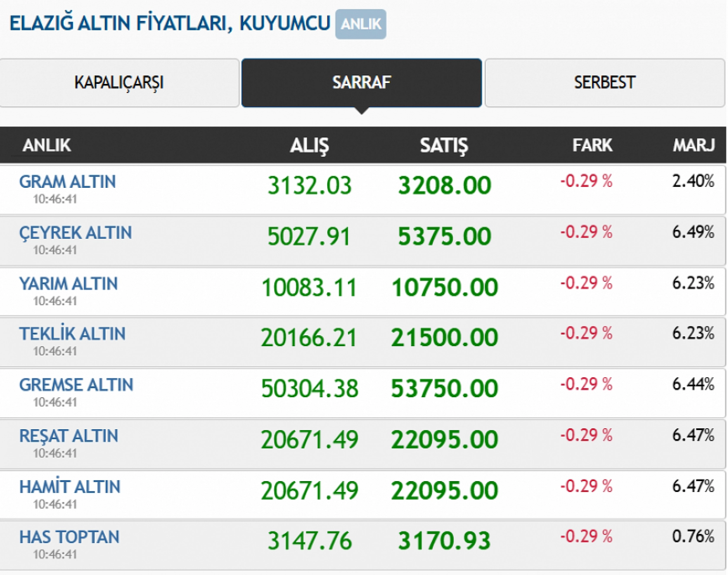
Task: Go to the TEKLİK ALTIN page
Action: click(x=72, y=334)
